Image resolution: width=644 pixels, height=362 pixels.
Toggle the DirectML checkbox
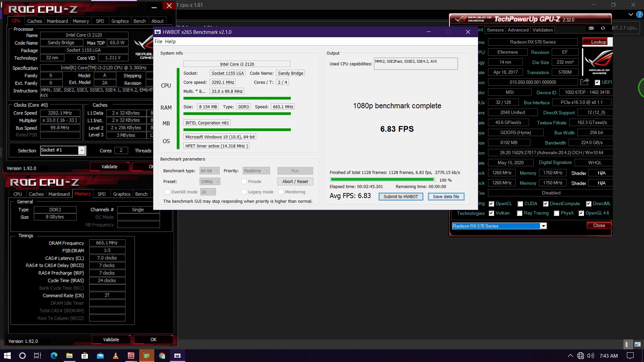(x=589, y=204)
